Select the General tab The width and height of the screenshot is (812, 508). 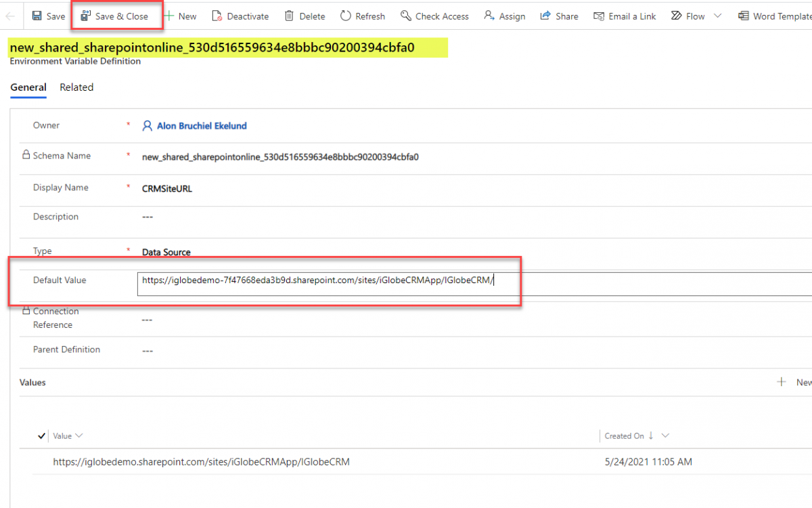pyautogui.click(x=28, y=87)
